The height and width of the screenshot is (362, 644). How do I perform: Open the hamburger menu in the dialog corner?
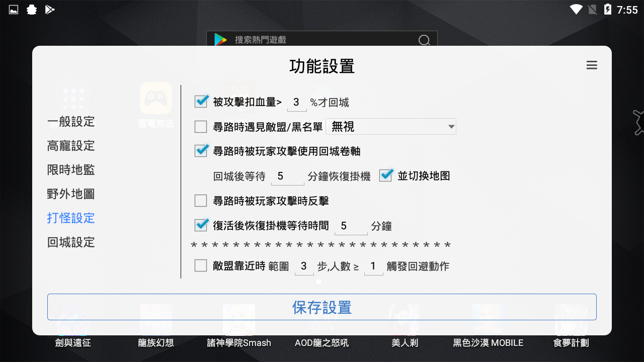click(x=592, y=65)
